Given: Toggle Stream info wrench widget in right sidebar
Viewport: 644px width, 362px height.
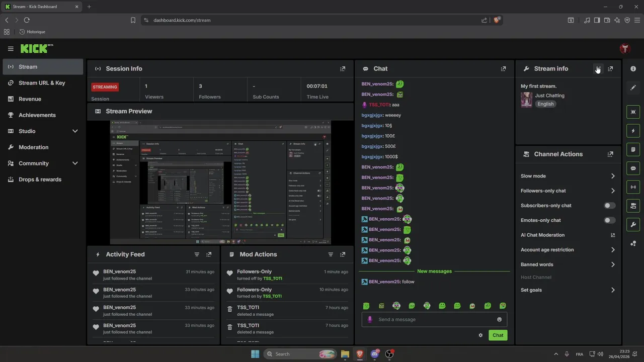Looking at the screenshot, I should [x=633, y=224].
